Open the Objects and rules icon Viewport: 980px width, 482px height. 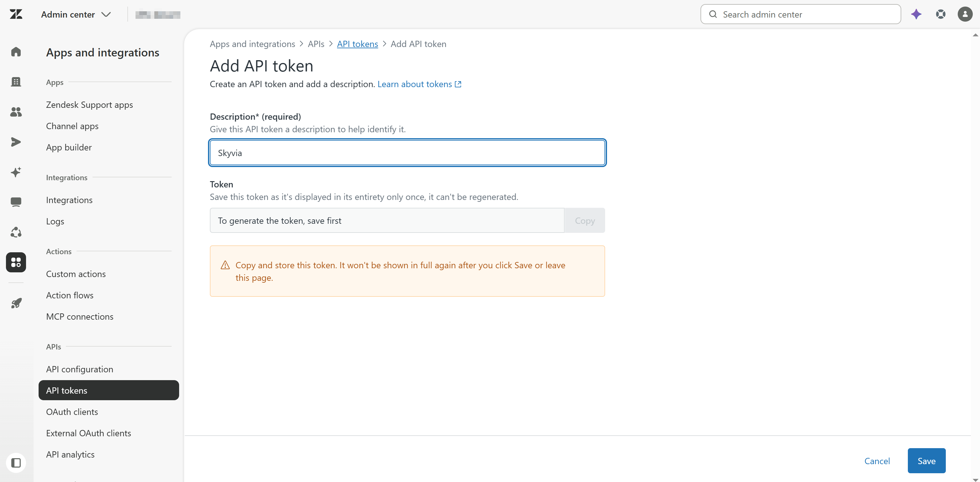point(16,232)
